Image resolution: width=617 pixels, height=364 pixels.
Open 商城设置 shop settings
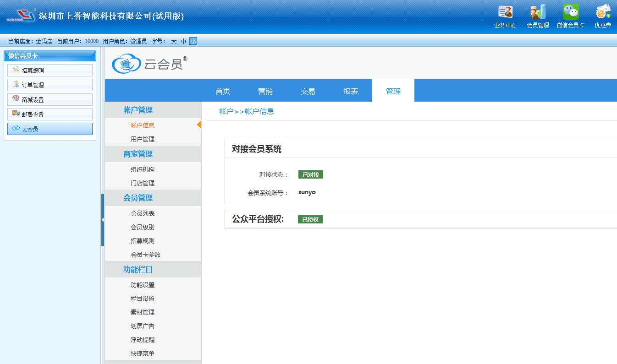point(50,100)
